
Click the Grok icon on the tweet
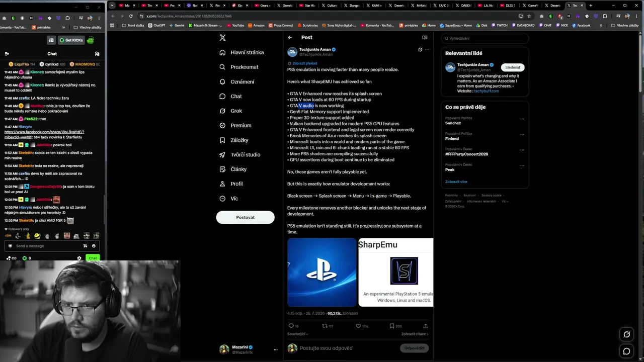pos(420,50)
